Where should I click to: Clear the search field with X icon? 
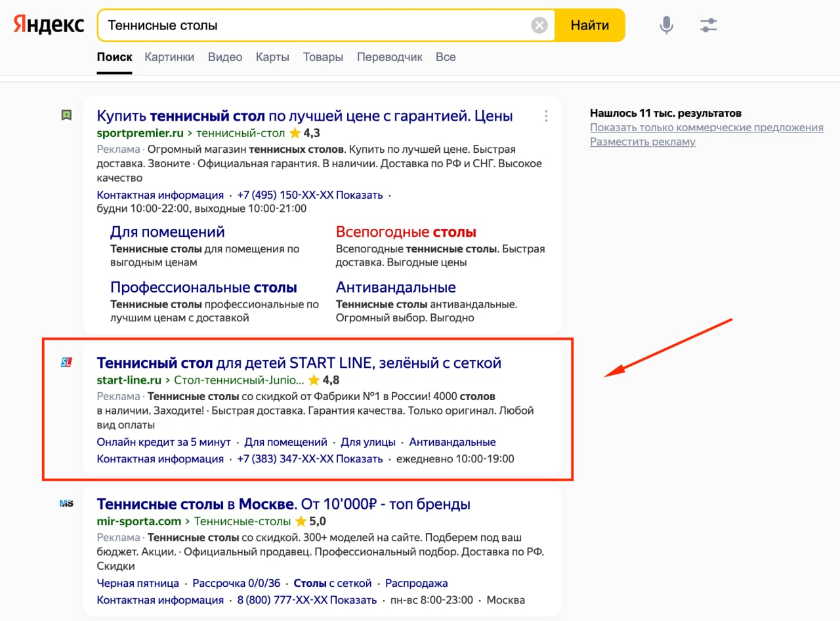coord(539,26)
